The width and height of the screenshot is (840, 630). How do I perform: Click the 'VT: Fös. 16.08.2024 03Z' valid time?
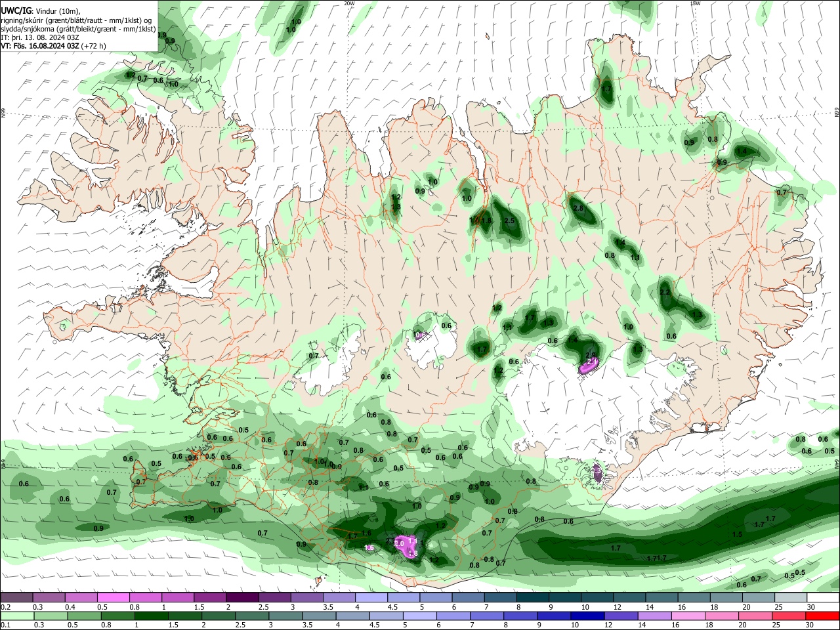point(40,46)
